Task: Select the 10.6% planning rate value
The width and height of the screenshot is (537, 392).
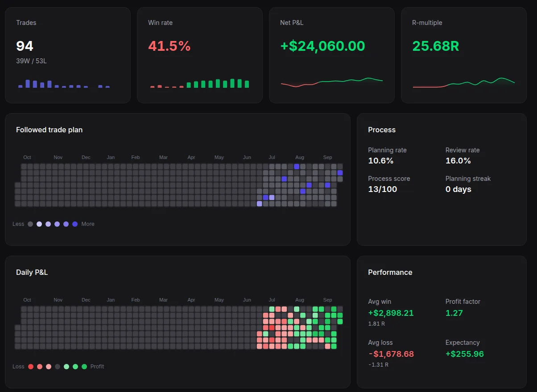Action: [x=381, y=161]
